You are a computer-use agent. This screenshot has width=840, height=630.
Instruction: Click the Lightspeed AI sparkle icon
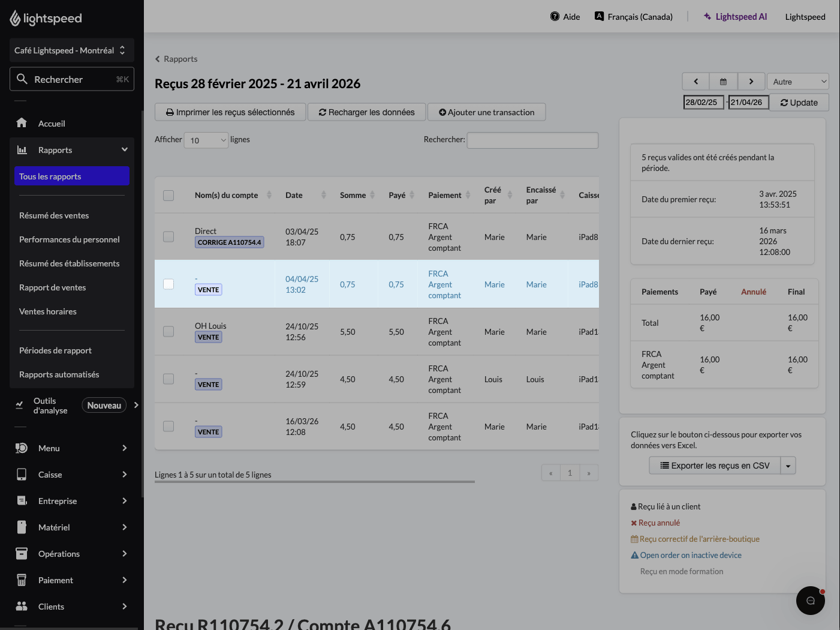707,16
